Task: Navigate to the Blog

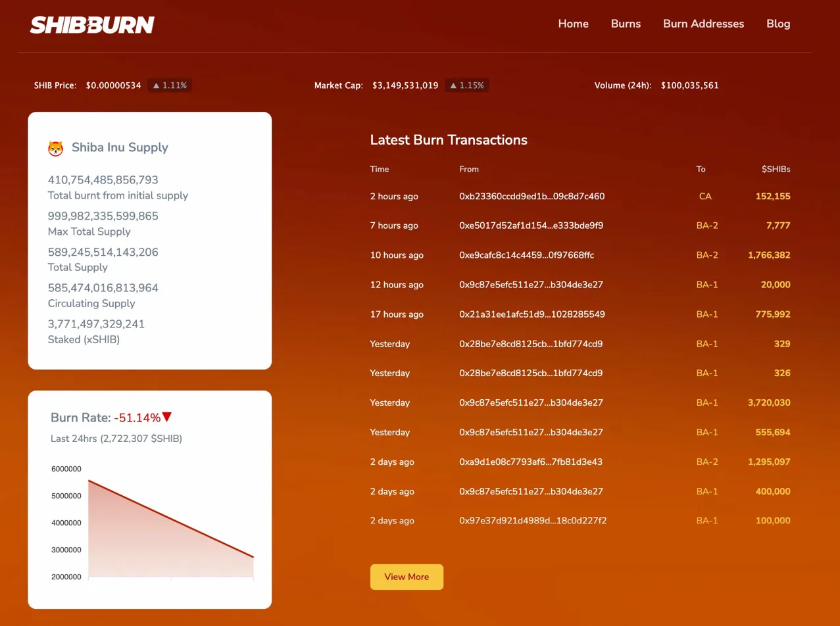Action: coord(778,24)
